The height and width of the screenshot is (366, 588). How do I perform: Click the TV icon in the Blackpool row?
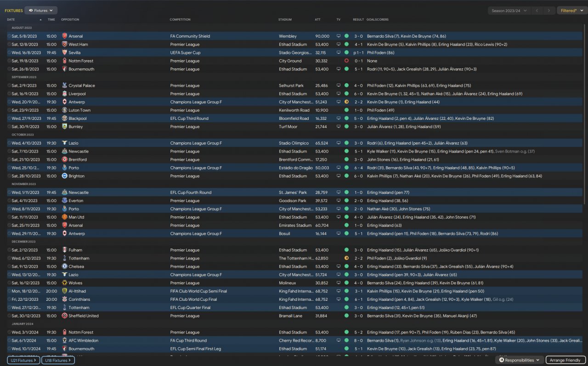pos(339,118)
